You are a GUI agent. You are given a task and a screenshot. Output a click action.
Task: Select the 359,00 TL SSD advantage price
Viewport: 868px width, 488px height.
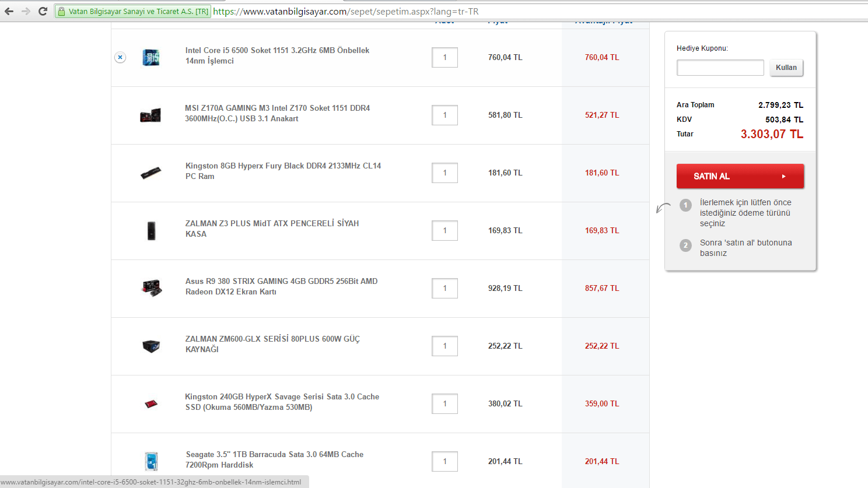tap(602, 403)
